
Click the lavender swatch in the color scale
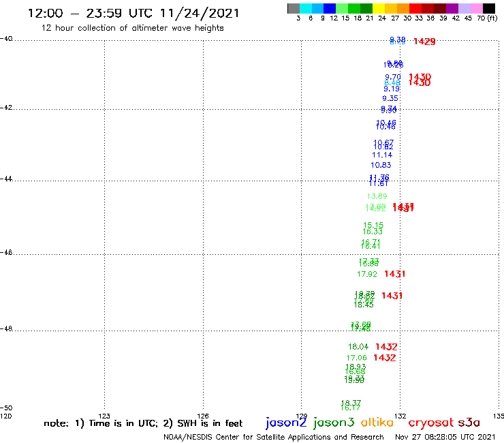pyautogui.click(x=464, y=8)
